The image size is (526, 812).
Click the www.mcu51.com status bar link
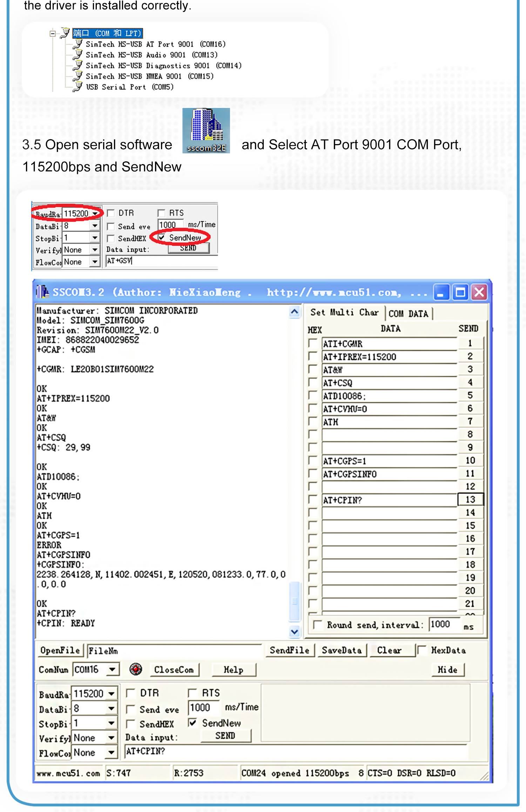click(x=68, y=773)
